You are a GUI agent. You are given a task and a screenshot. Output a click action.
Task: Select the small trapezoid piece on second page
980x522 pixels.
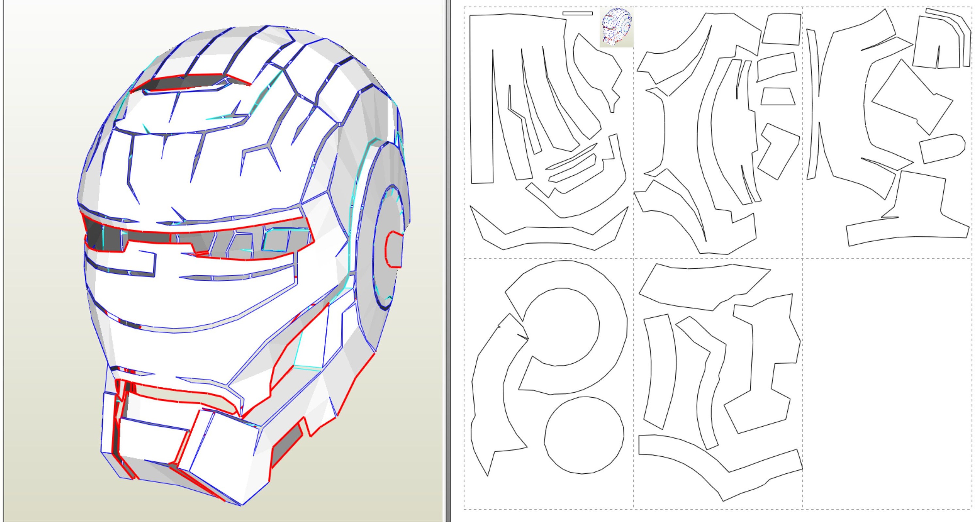pyautogui.click(x=778, y=97)
